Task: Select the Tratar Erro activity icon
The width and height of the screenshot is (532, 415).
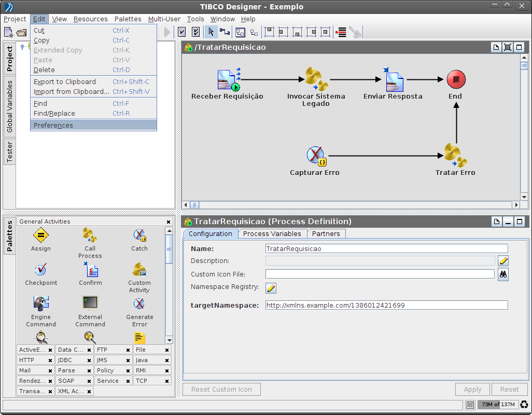Action: click(455, 155)
